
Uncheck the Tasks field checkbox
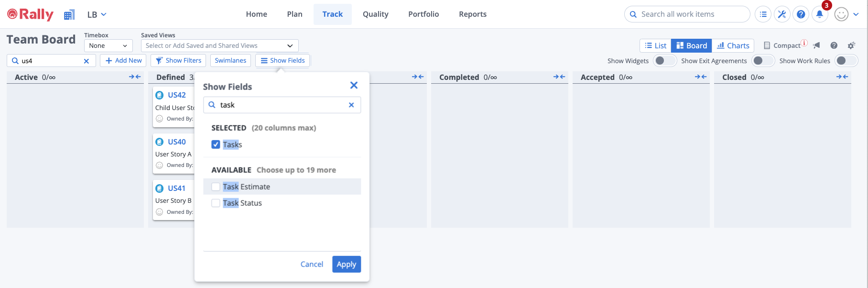216,144
